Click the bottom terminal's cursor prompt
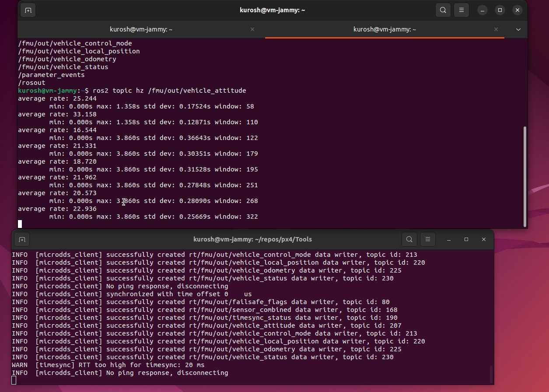Image resolution: width=549 pixels, height=392 pixels. click(14, 381)
